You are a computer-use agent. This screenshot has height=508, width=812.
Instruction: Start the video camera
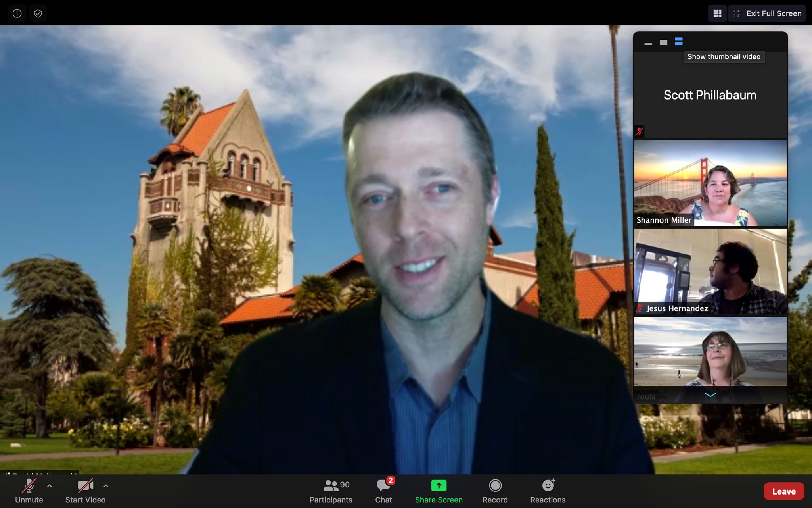point(85,491)
